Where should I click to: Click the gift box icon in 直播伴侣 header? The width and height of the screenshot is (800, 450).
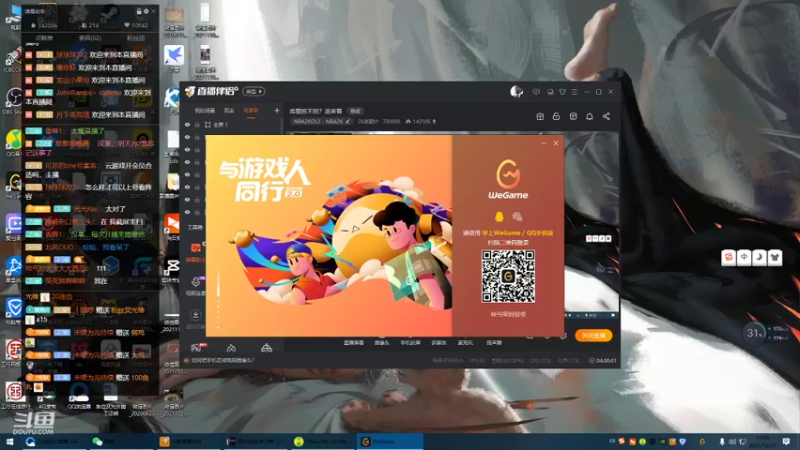pos(540,116)
